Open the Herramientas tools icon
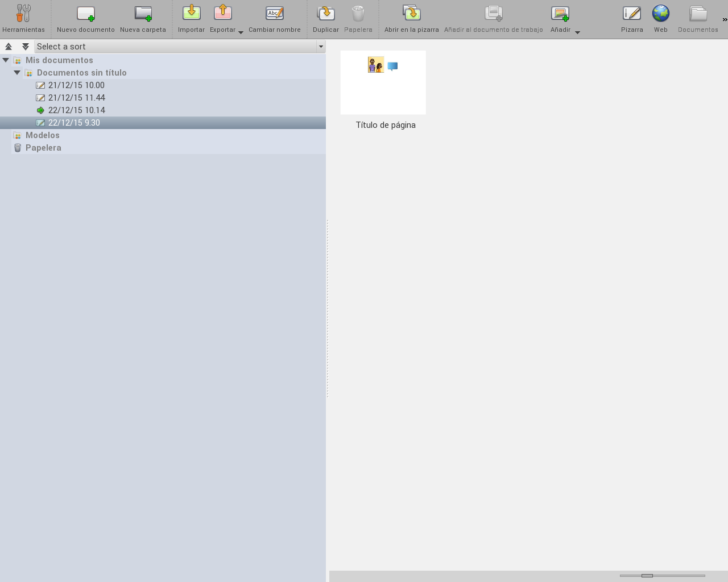Screen dimensions: 728x582 tap(23, 14)
